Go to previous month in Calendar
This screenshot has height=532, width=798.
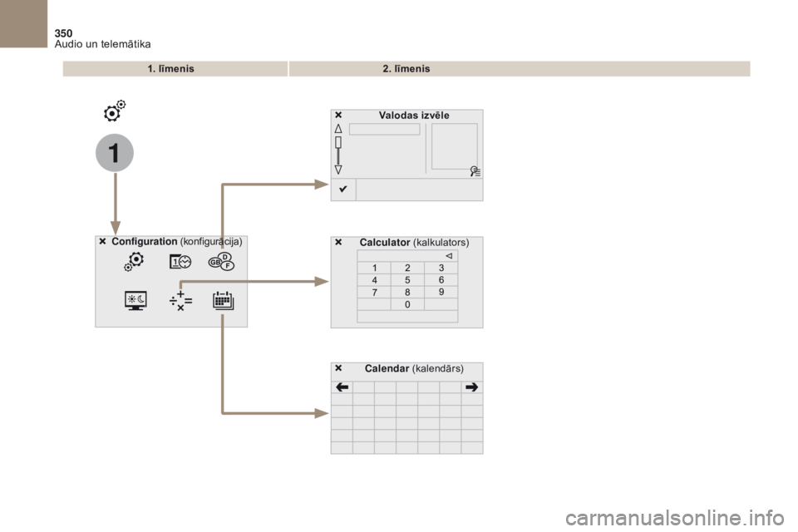pyautogui.click(x=342, y=387)
